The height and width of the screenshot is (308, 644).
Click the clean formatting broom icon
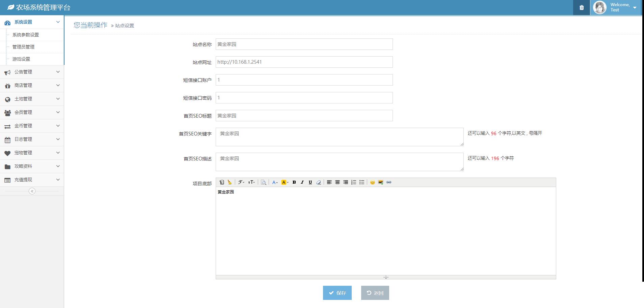(x=230, y=182)
